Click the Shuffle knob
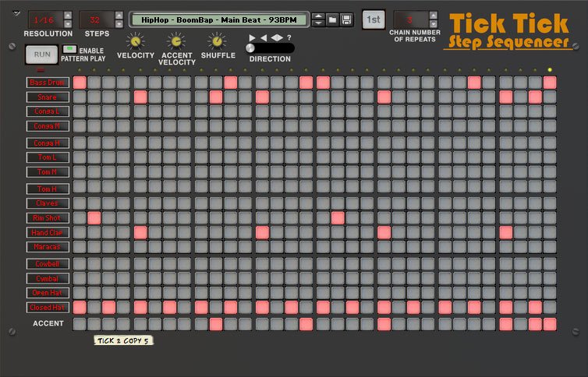Image resolution: width=588 pixels, height=377 pixels. click(x=218, y=41)
